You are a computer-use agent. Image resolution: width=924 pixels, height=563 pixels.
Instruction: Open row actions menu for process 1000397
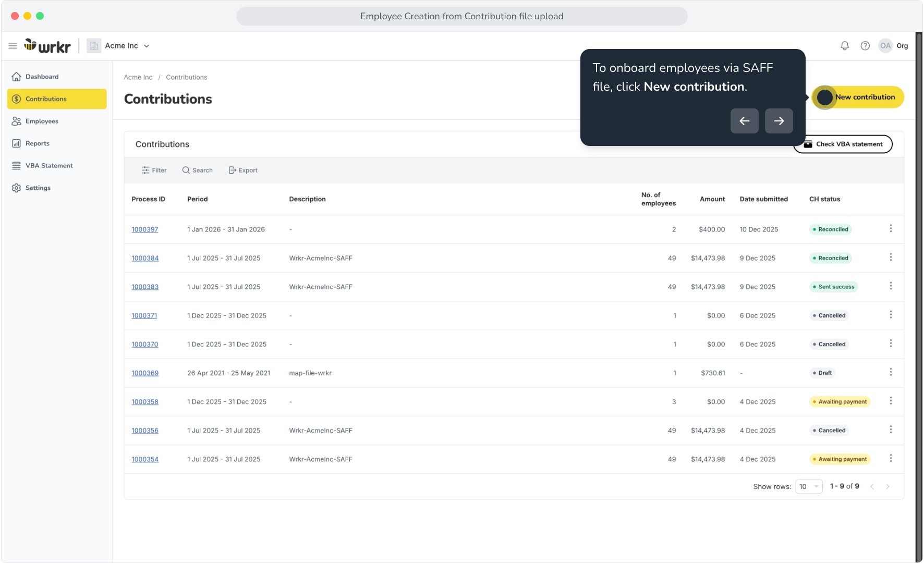point(891,229)
